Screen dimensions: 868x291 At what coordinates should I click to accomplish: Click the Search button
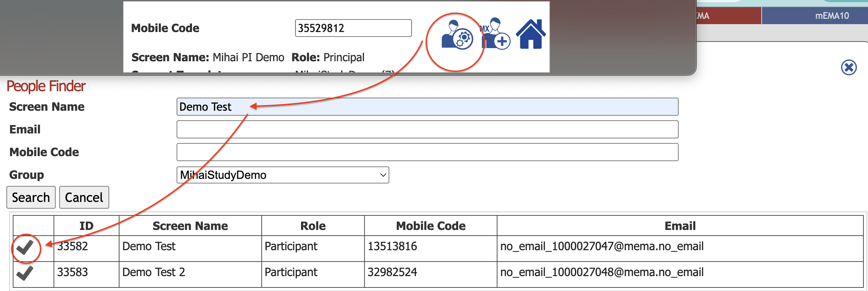click(31, 197)
